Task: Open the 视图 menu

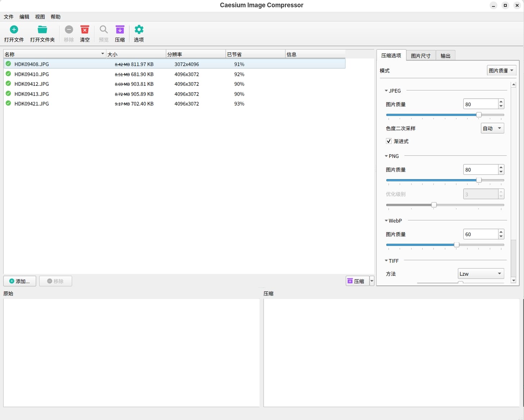Action: [40, 17]
